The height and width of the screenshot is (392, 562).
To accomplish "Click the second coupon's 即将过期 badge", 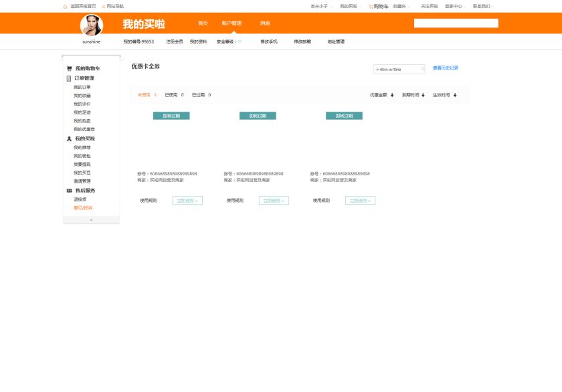I will click(x=258, y=116).
